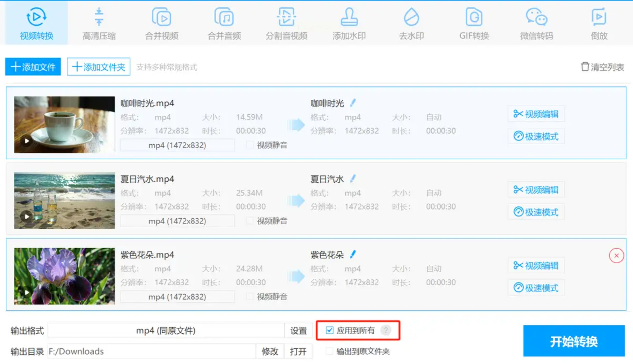Image resolution: width=633 pixels, height=364 pixels.
Task: Switch to the 微信转码 tab
Action: point(536,24)
